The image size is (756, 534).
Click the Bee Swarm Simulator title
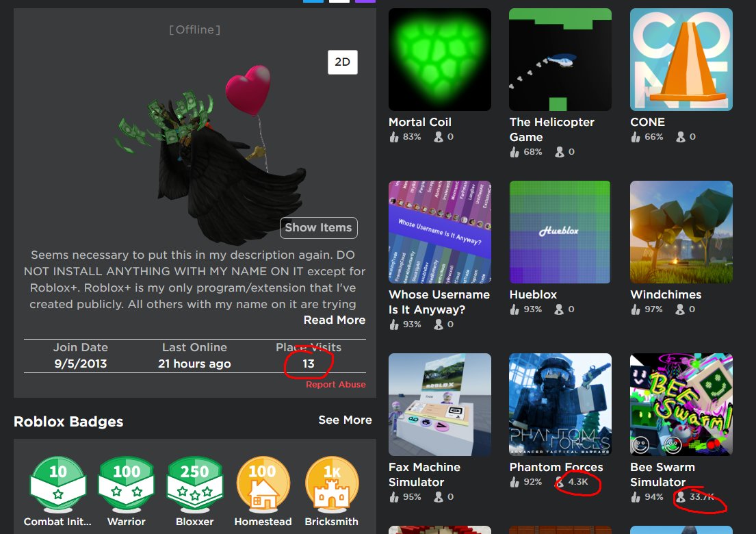(662, 474)
